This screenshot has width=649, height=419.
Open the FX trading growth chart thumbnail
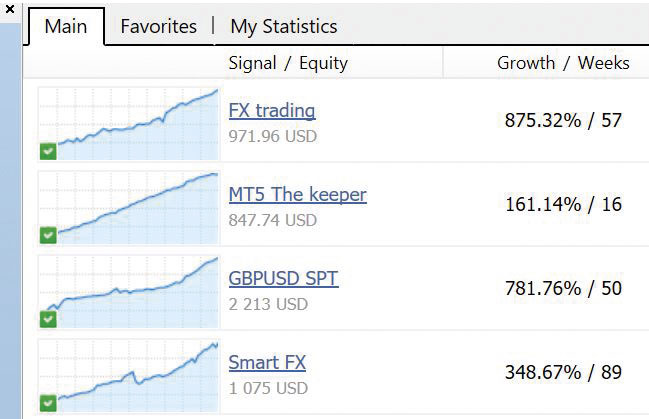[x=130, y=122]
